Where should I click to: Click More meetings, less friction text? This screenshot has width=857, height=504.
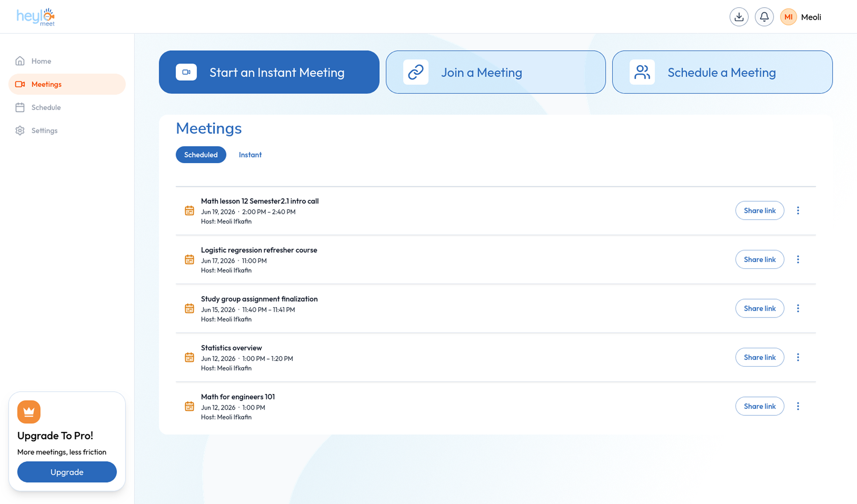62,452
